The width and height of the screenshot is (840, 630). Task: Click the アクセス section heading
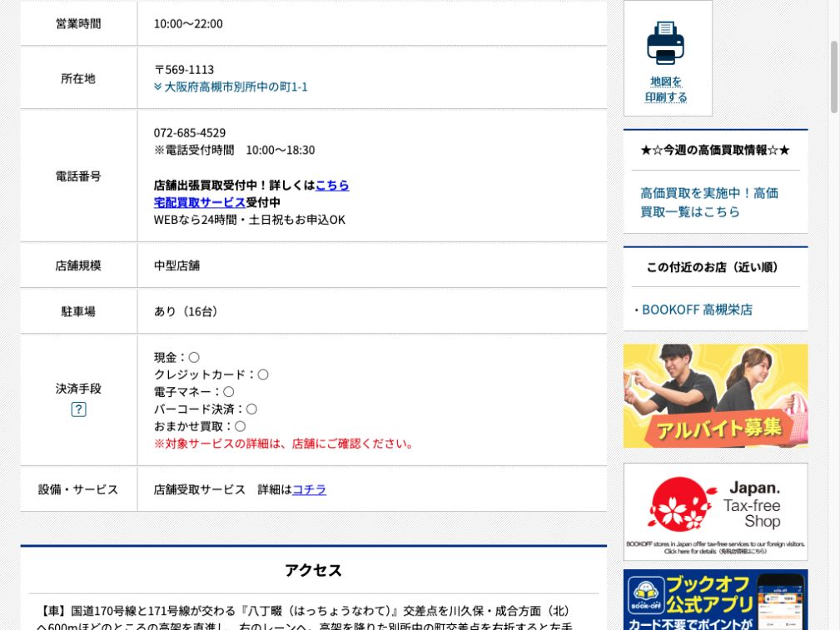pyautogui.click(x=313, y=571)
